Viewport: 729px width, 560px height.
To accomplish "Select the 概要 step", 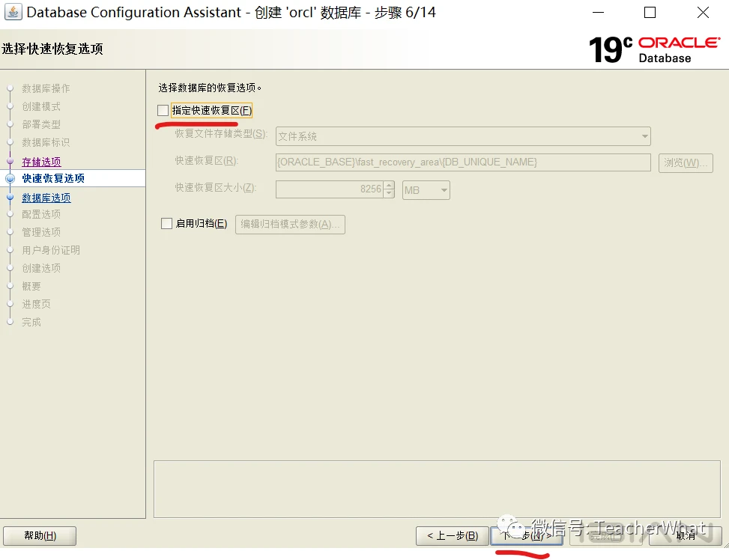I will coord(31,286).
